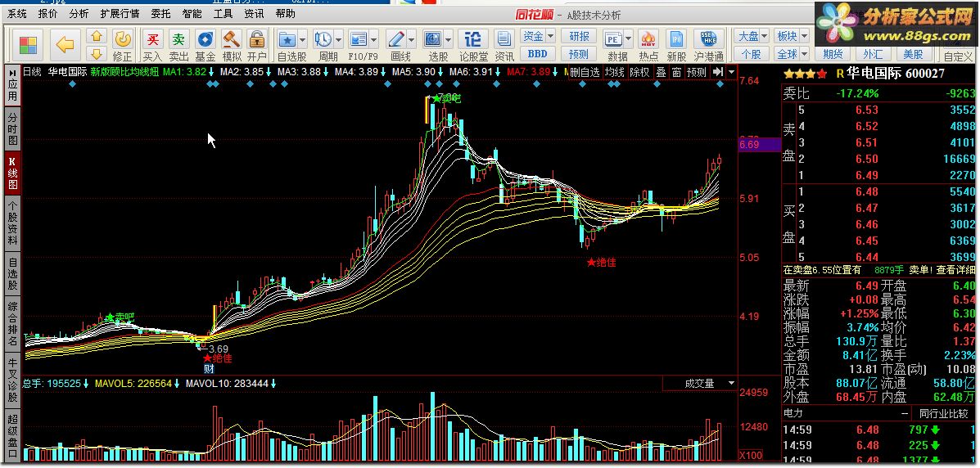The height and width of the screenshot is (468, 980).
Task: Click the 修正 refresh icon
Action: (123, 39)
